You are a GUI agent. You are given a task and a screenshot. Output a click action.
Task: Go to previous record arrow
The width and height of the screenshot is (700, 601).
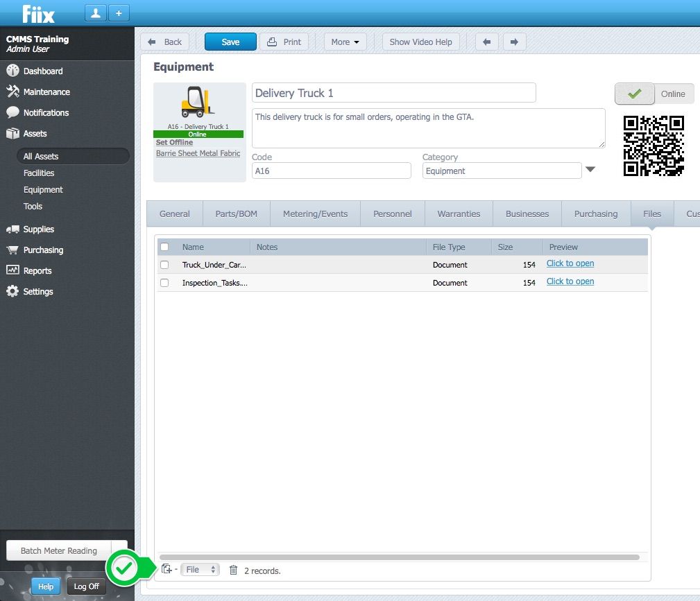point(486,42)
